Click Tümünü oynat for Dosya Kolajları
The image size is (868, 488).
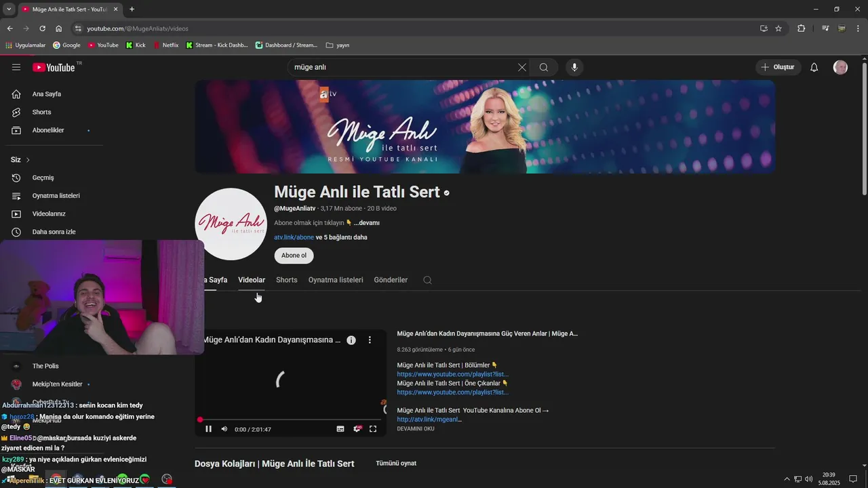396,464
